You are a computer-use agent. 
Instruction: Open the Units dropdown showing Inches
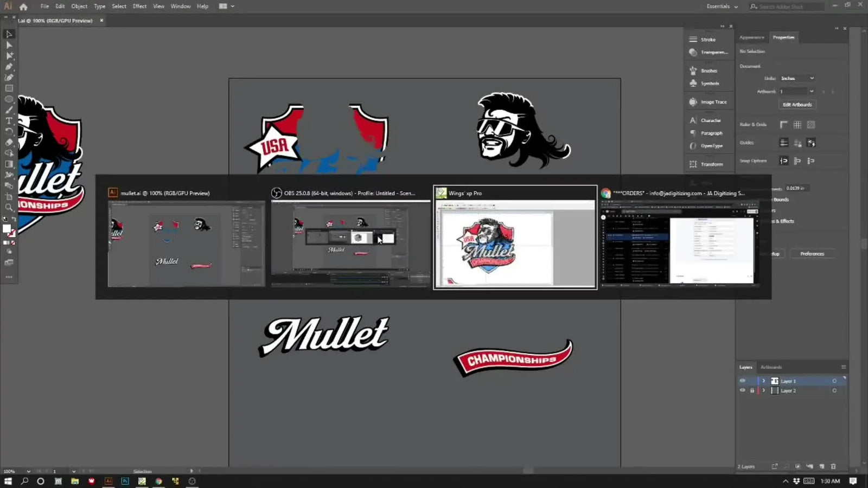[796, 78]
